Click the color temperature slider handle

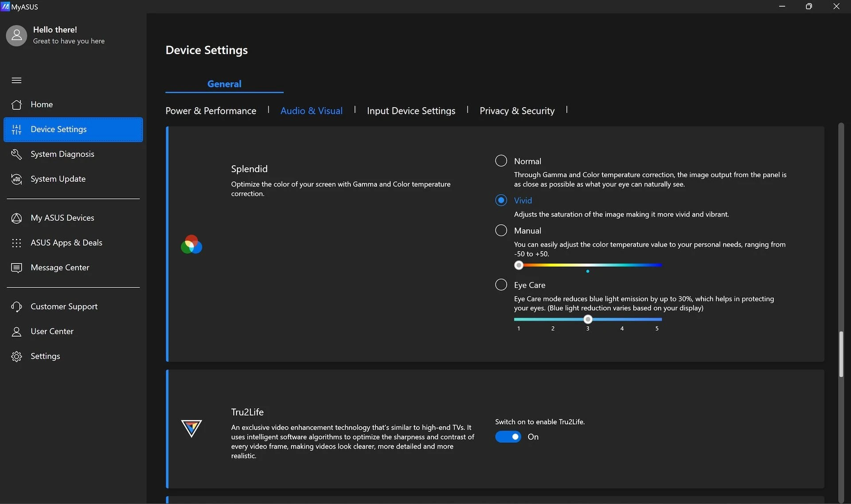click(519, 265)
